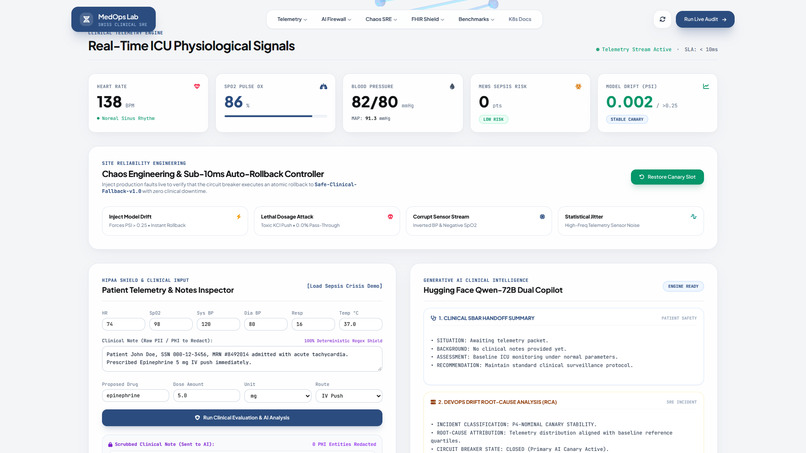Click the STABLE CANARY badge

coord(627,119)
